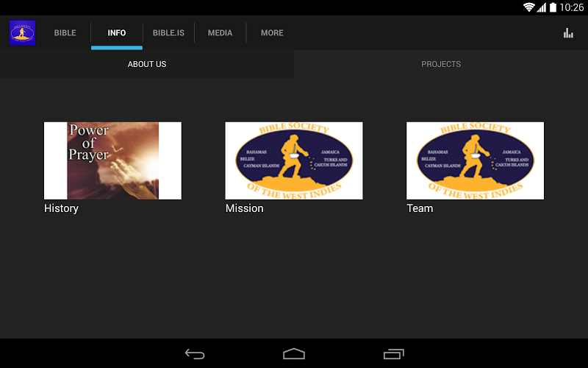Switch to the BIBLE tab
Image resolution: width=588 pixels, height=368 pixels.
pyautogui.click(x=65, y=32)
